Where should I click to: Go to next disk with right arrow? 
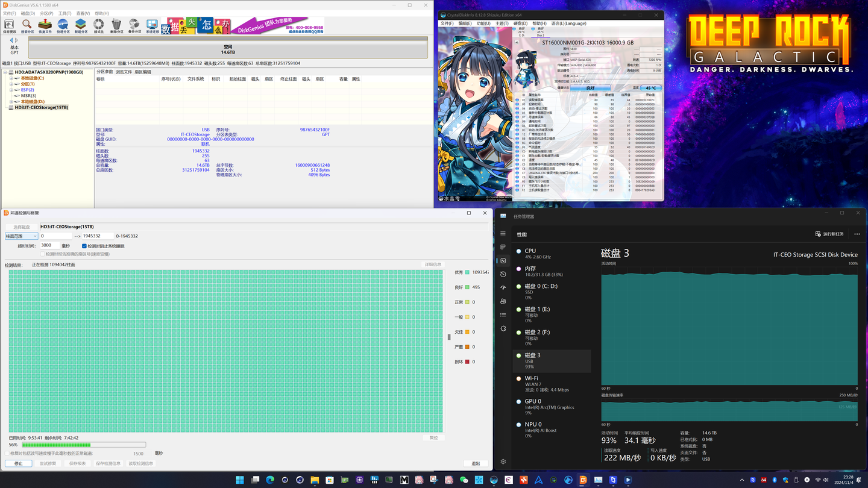(17, 40)
